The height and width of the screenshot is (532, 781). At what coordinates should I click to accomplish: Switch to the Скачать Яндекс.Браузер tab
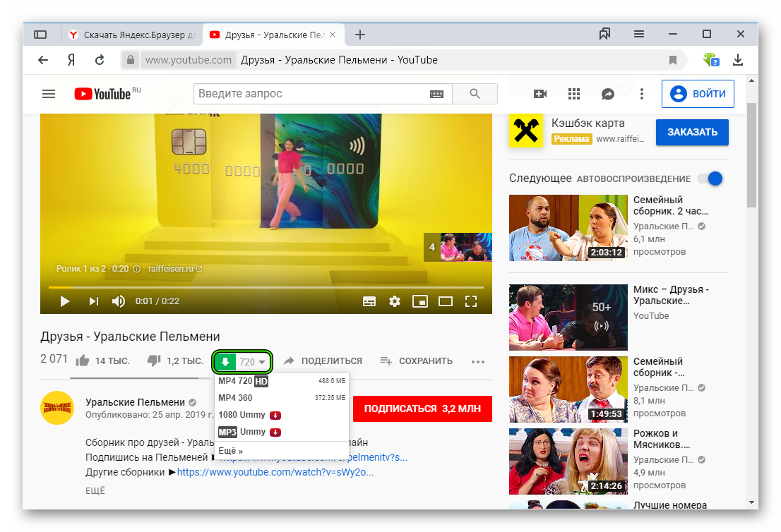click(133, 35)
